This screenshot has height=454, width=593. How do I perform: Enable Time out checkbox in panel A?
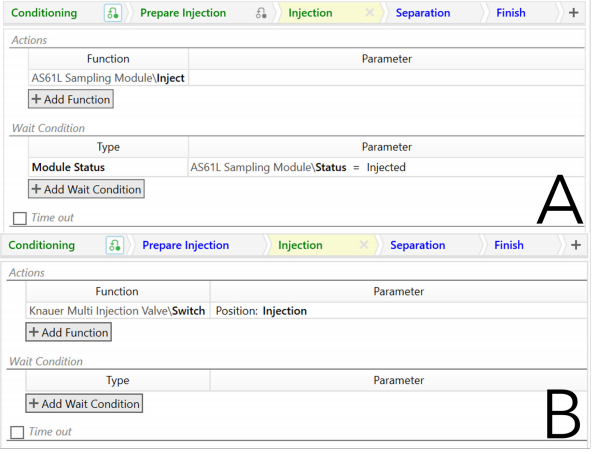(x=20, y=218)
